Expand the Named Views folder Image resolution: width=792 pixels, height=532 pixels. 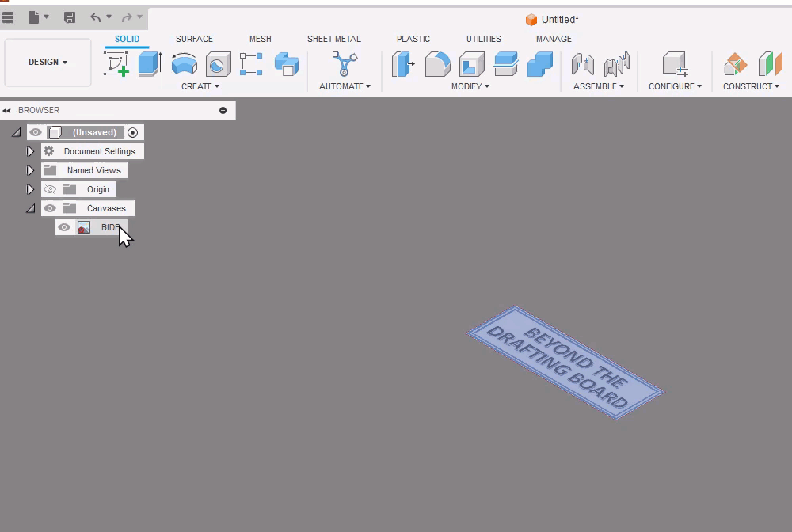30,170
